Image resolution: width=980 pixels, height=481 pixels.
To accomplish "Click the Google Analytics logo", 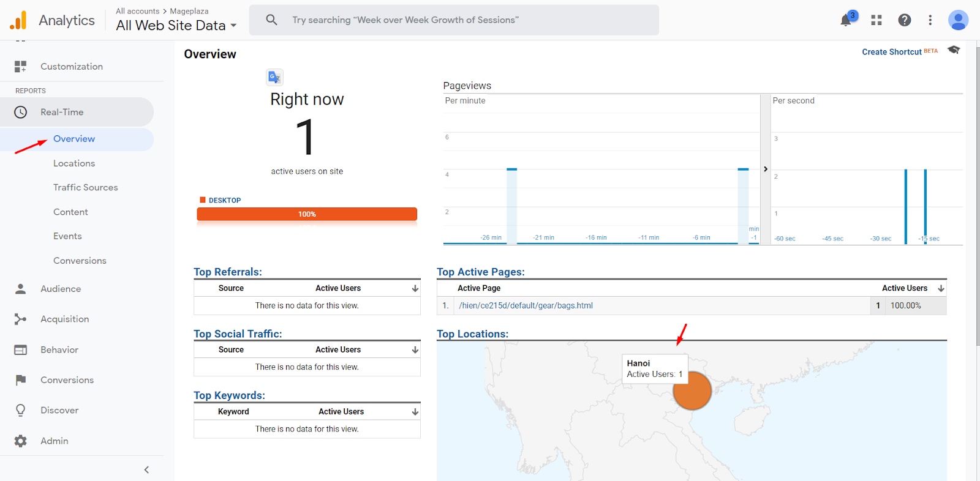I will coord(18,20).
